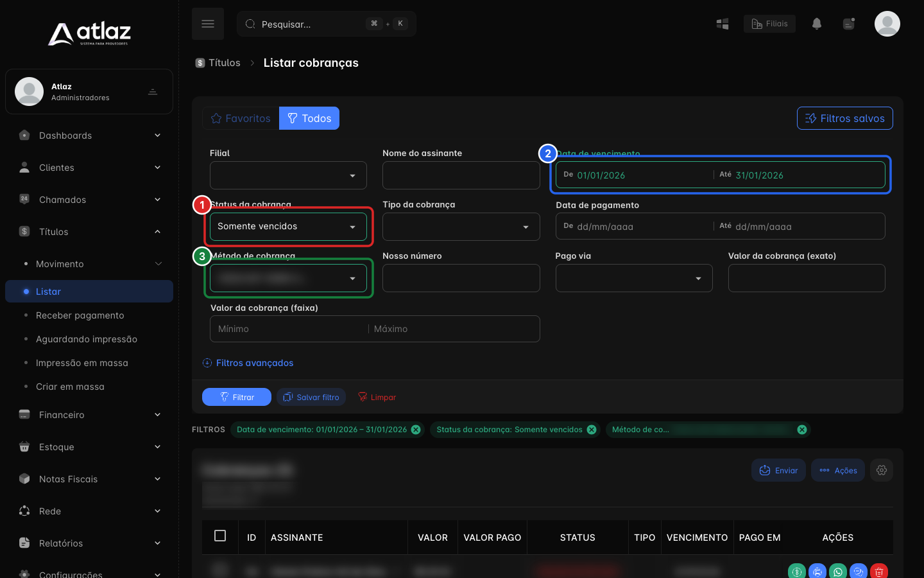The width and height of the screenshot is (924, 578).
Task: Open Aguardando impressão in sidebar
Action: pyautogui.click(x=87, y=339)
